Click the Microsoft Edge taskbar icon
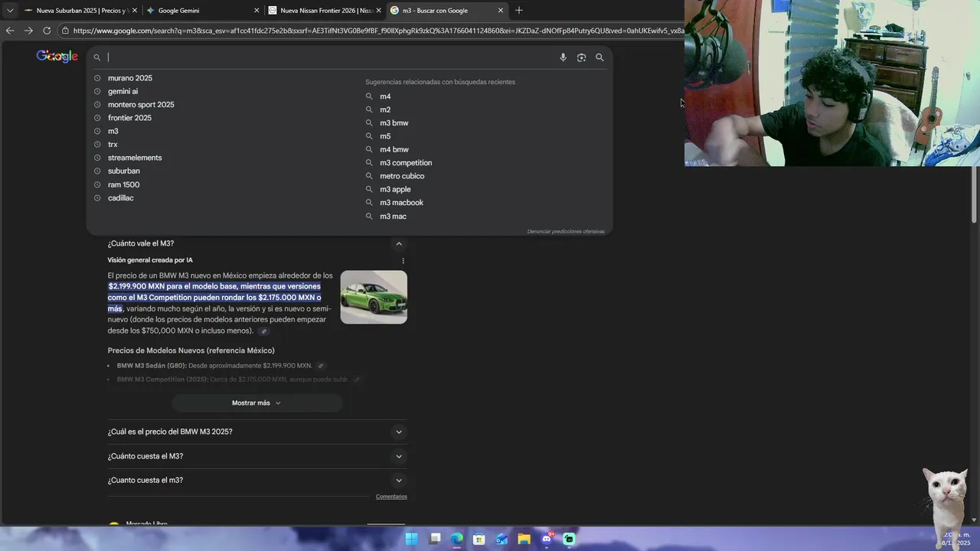This screenshot has height=551, width=980. coord(457,539)
